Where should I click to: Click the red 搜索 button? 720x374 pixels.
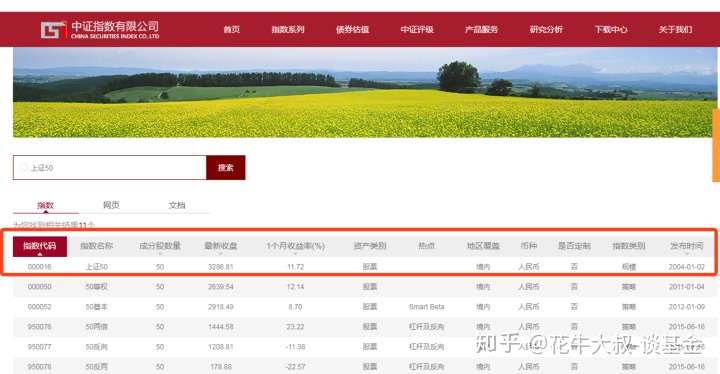pos(225,168)
